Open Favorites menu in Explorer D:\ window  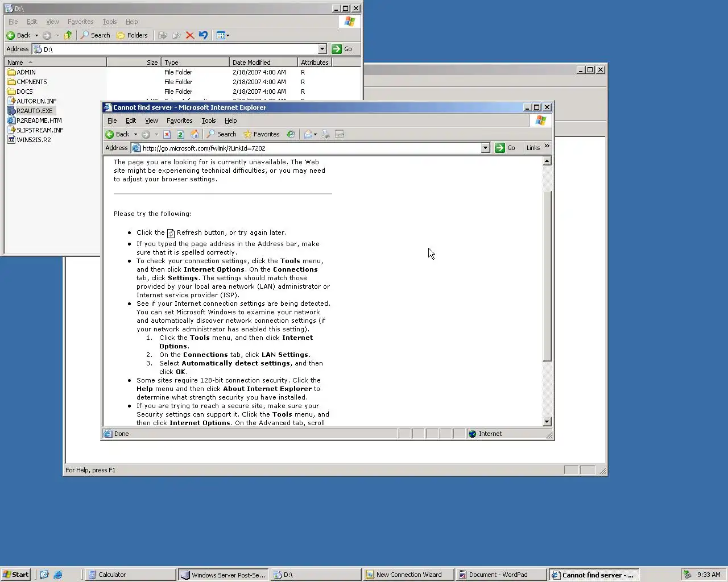(x=80, y=22)
